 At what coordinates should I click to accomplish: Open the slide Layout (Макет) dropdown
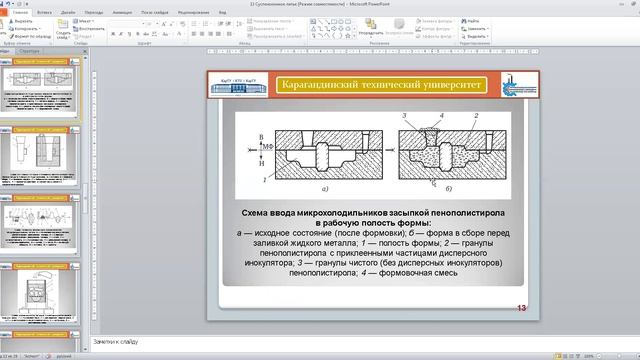click(x=84, y=21)
